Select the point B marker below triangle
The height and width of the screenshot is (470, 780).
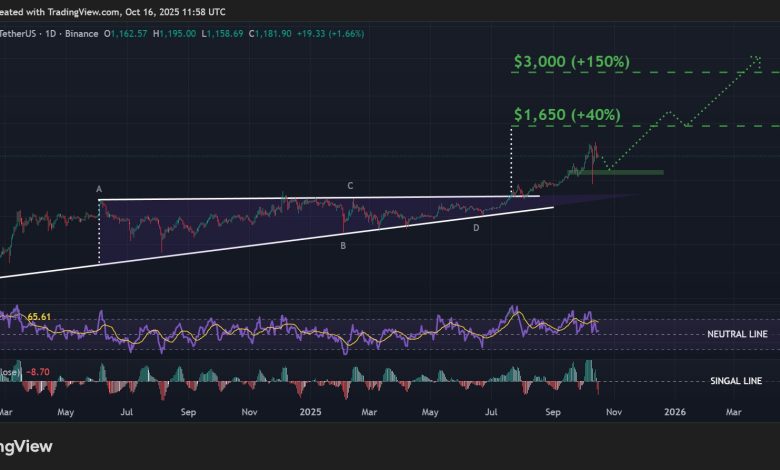tap(343, 245)
